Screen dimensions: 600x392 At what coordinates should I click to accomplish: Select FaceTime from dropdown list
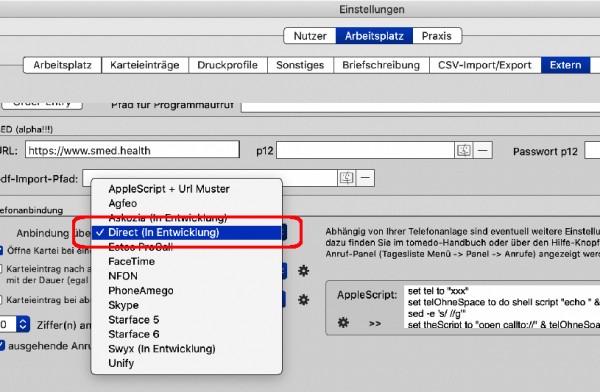point(186,261)
